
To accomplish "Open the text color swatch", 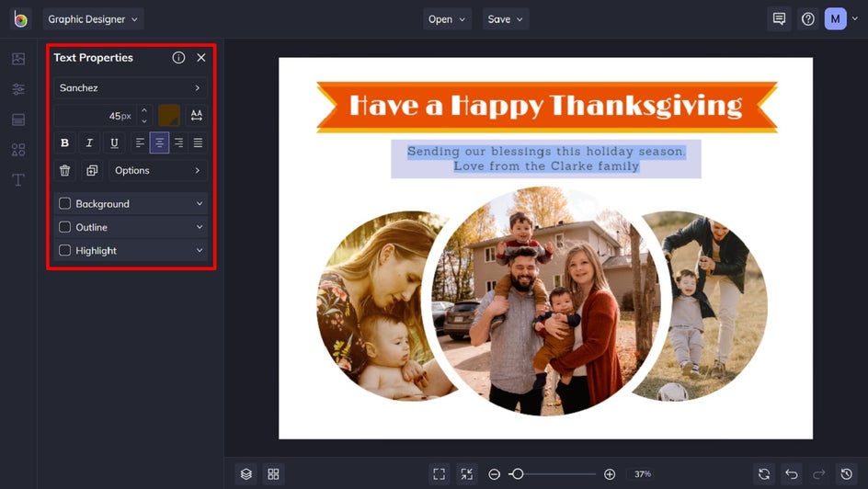I will click(169, 116).
